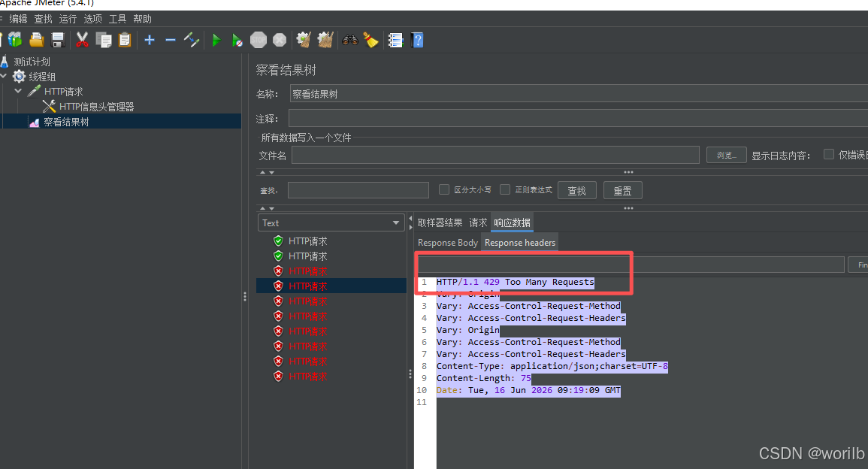This screenshot has height=469, width=868.
Task: Click the highlighted failed HTTP请求 result row
Action: point(331,286)
